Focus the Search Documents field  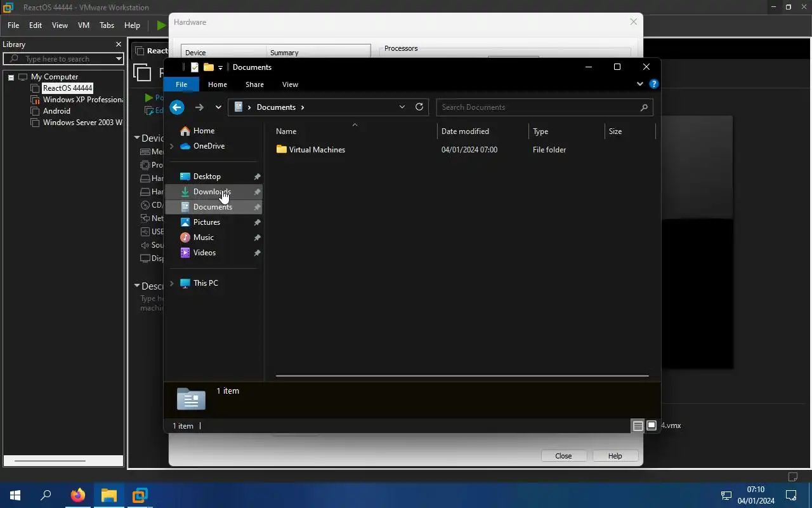544,107
